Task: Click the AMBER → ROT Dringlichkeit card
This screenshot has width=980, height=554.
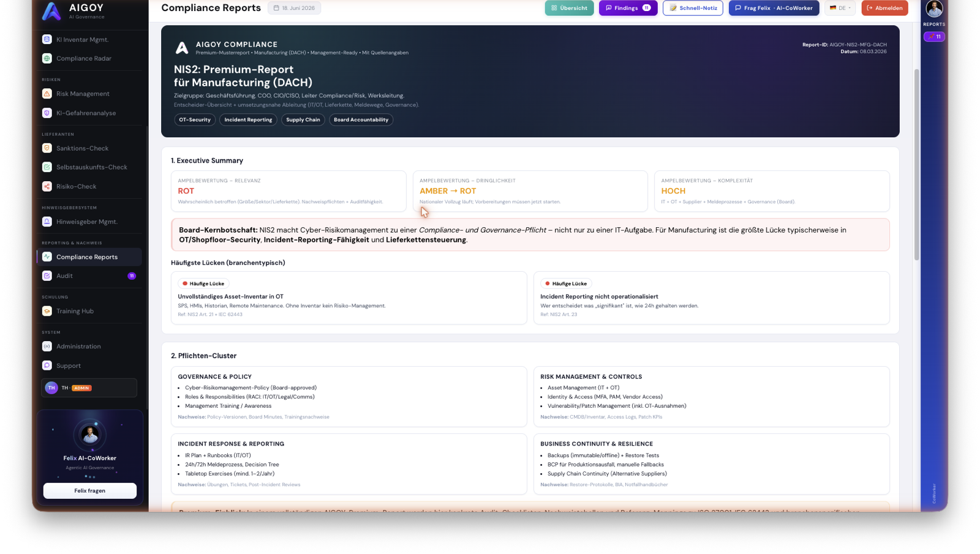Action: (x=530, y=192)
